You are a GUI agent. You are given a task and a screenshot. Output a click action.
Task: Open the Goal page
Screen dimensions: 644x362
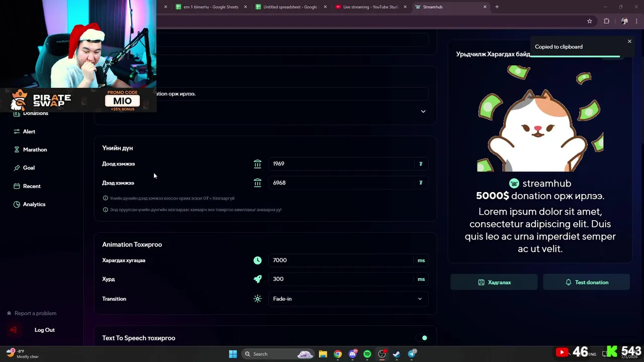click(29, 167)
